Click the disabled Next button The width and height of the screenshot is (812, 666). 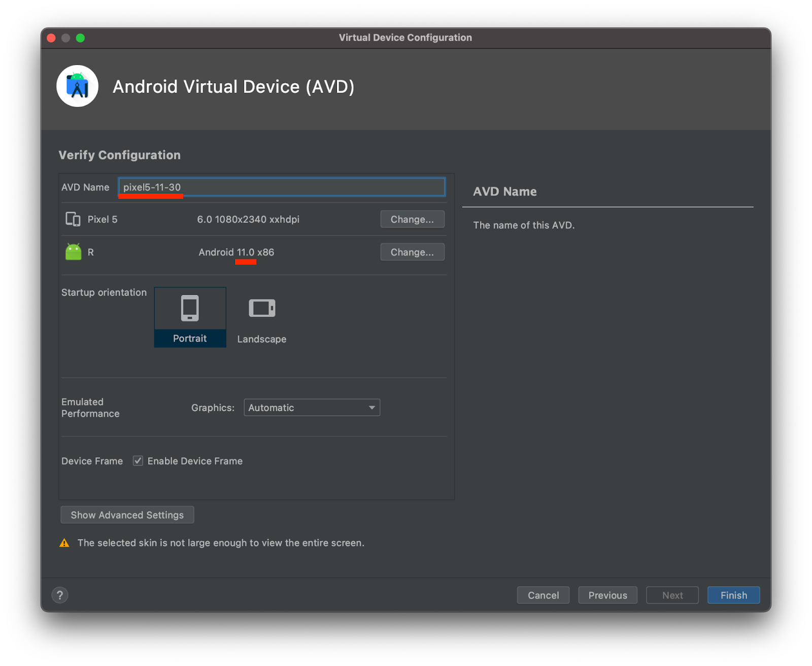(x=672, y=595)
